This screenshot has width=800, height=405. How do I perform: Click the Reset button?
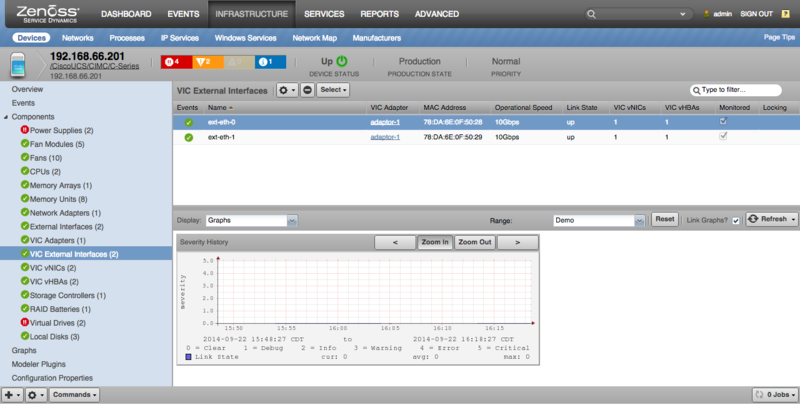click(665, 219)
